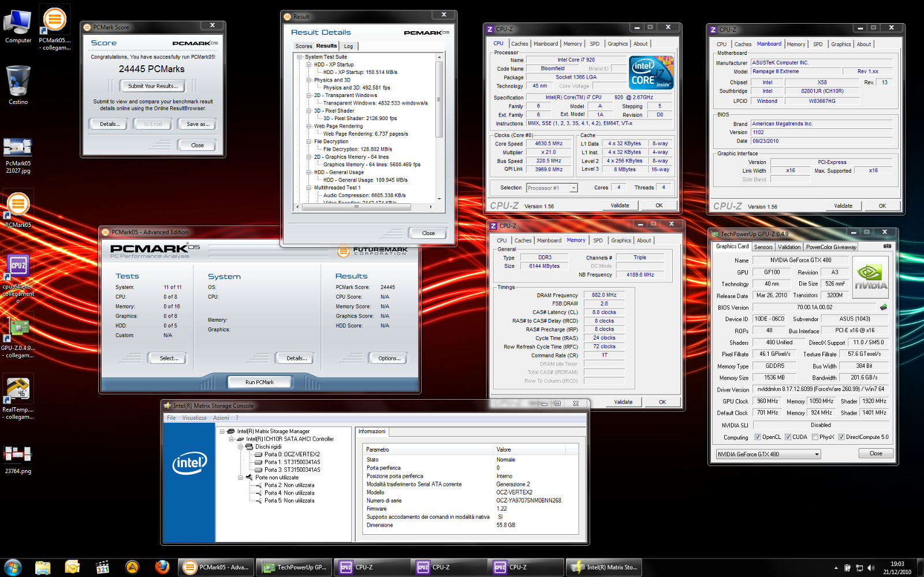This screenshot has width=924, height=577.
Task: Click the GPU-Z screenshot camera icon
Action: coord(887,246)
